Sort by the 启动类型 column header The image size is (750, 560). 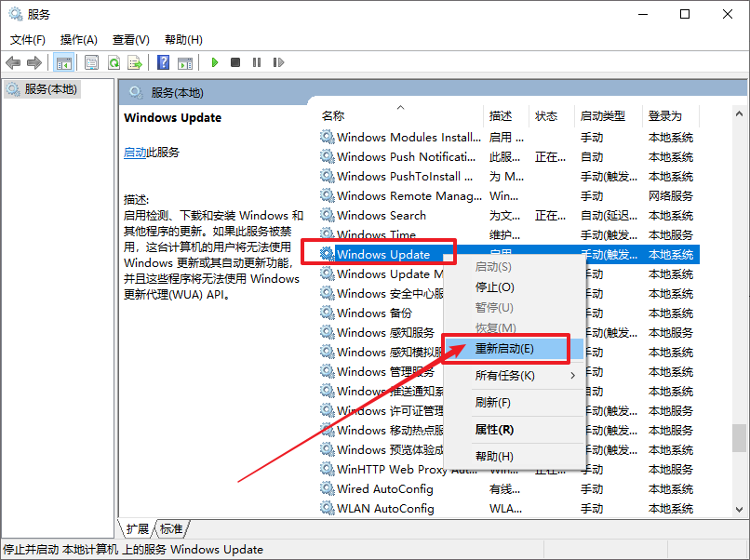(x=602, y=116)
